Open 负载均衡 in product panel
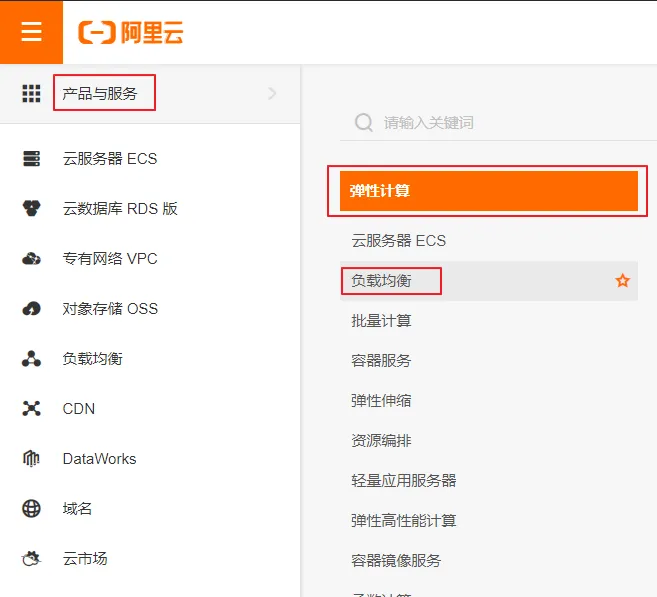The height and width of the screenshot is (597, 657). [381, 281]
